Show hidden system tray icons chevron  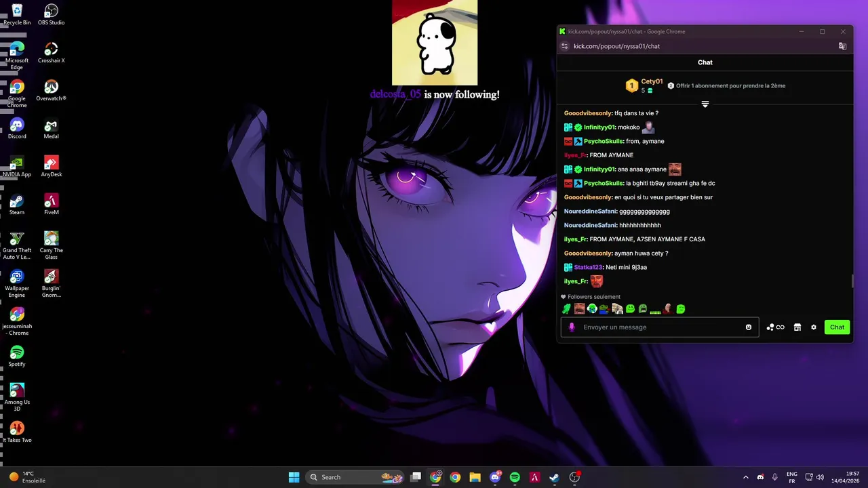point(746,477)
